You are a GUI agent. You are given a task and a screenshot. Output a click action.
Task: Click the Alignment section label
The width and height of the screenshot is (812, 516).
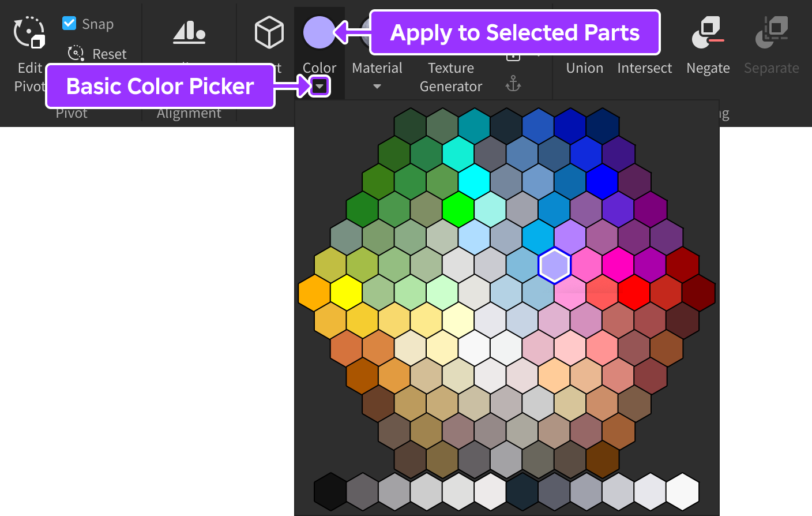click(x=189, y=113)
